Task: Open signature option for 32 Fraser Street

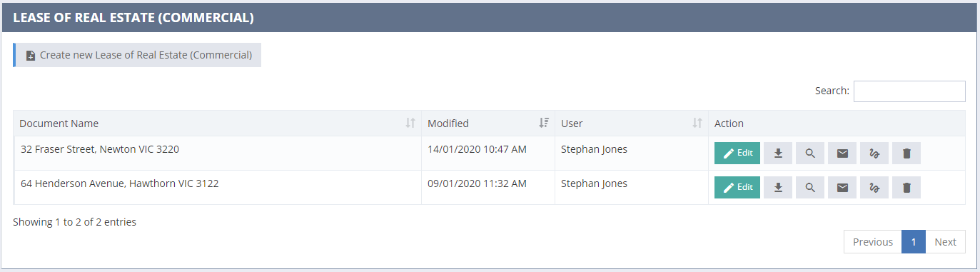Action: click(x=874, y=153)
